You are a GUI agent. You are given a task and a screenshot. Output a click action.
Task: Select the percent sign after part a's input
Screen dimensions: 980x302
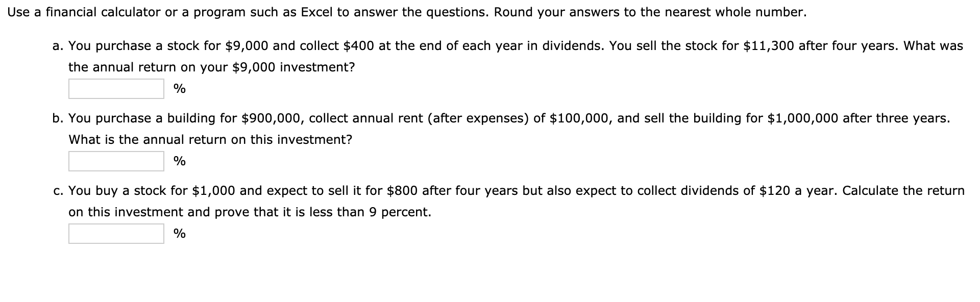coord(179,89)
